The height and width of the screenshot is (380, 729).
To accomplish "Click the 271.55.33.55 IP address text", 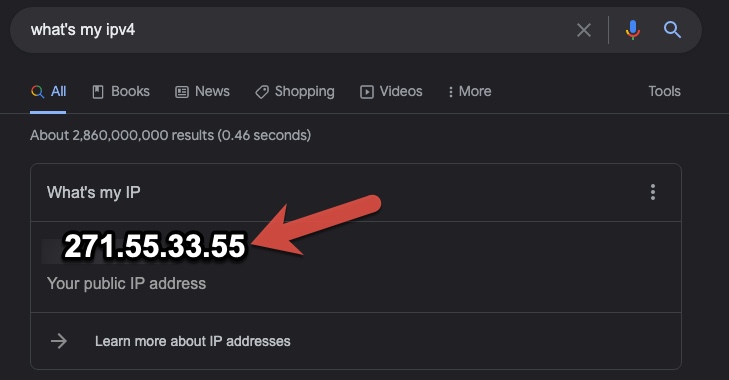I will [x=154, y=246].
